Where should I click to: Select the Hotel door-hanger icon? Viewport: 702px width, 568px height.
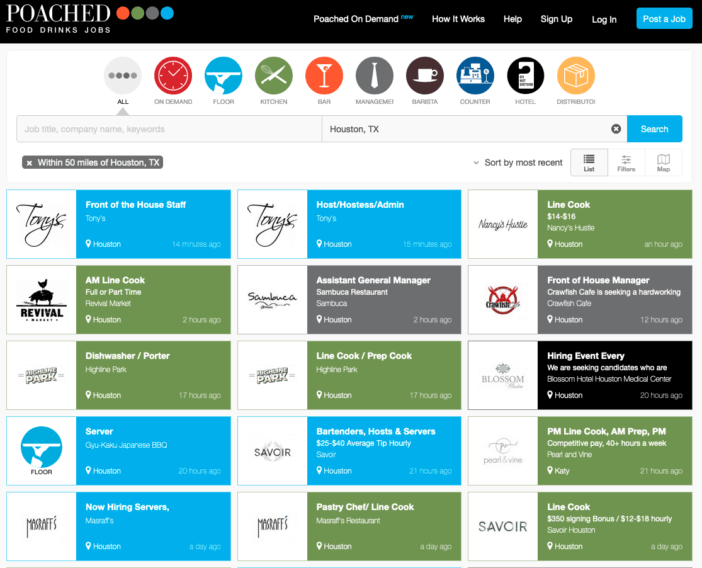click(x=526, y=76)
